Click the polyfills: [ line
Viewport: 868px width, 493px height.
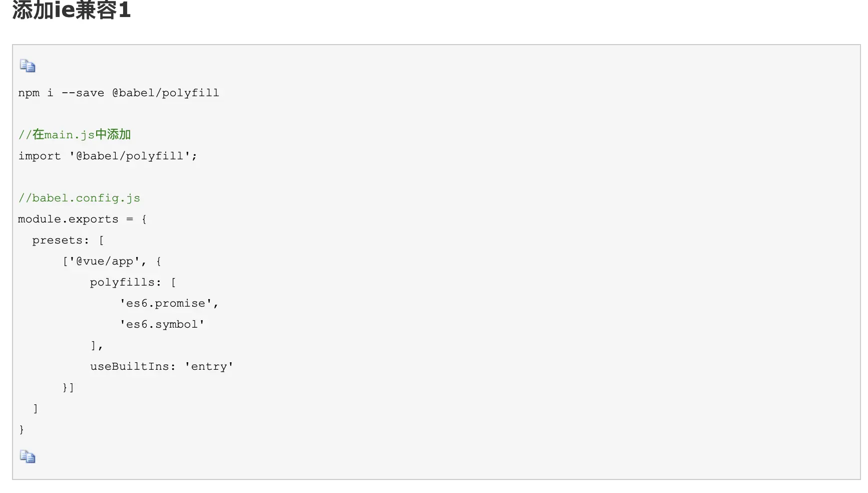133,282
